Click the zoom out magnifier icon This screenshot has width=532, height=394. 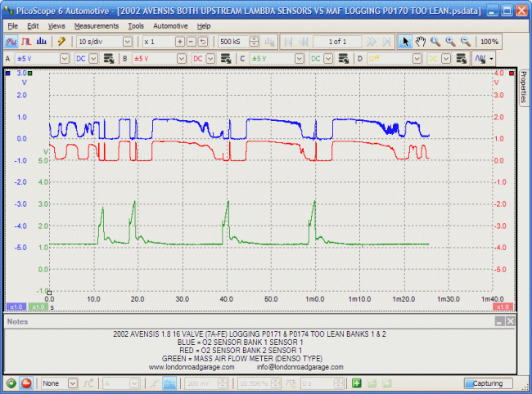point(465,41)
